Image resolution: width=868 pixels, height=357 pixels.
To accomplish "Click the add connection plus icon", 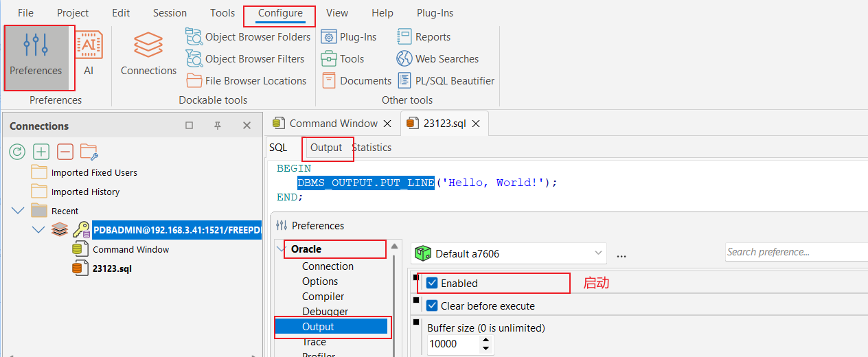I will (x=41, y=152).
